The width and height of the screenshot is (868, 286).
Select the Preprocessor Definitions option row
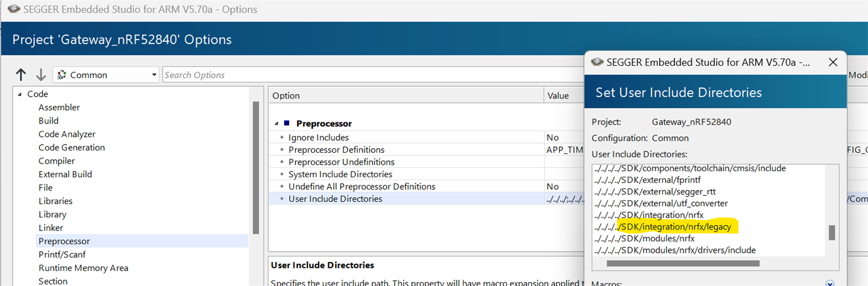tap(336, 150)
